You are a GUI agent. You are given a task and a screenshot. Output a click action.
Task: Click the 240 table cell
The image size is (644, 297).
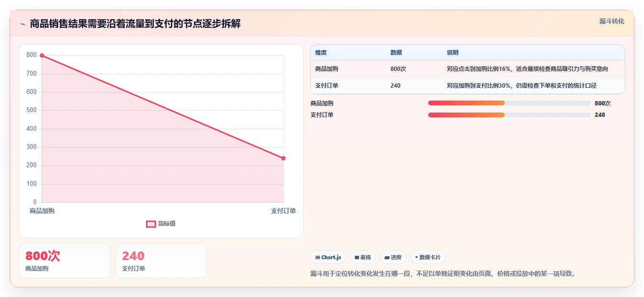coord(395,86)
